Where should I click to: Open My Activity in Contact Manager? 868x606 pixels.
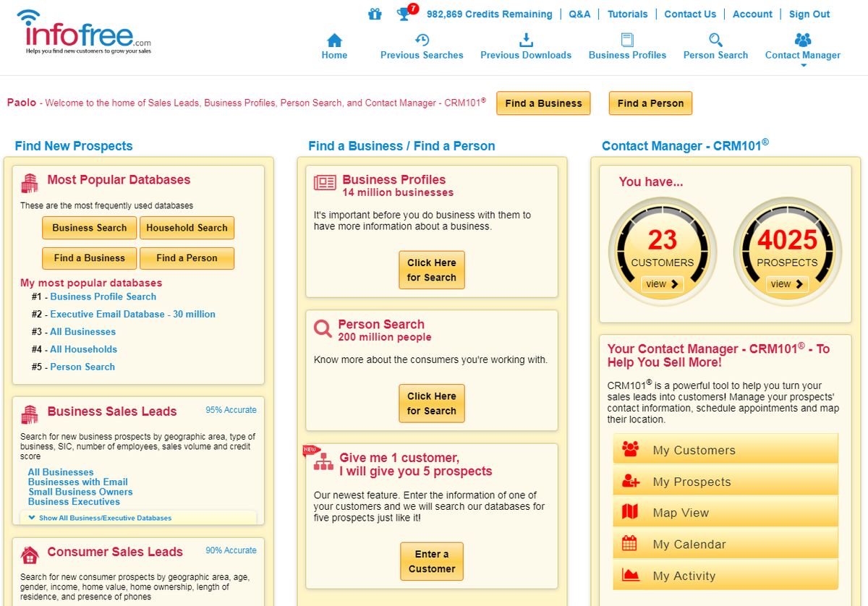pos(726,575)
